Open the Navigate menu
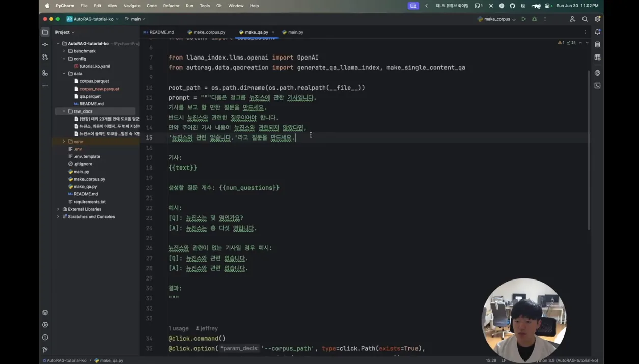The image size is (639, 364). 131,6
